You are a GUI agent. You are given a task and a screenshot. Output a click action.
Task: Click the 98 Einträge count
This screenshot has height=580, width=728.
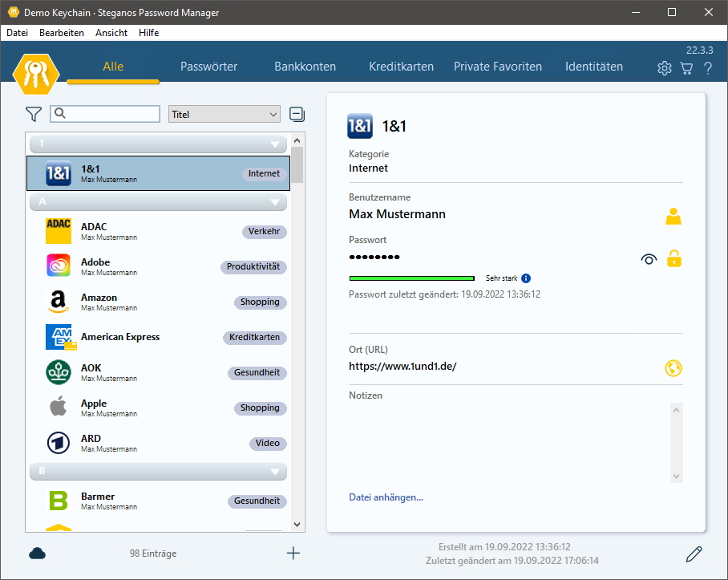[153, 554]
